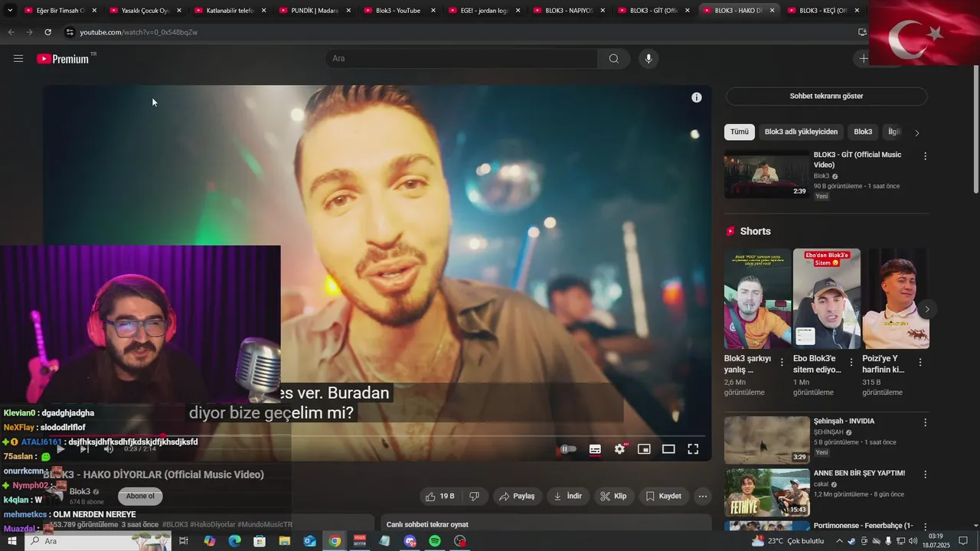Open Outlook from the taskbar
The width and height of the screenshot is (980, 551).
click(309, 541)
